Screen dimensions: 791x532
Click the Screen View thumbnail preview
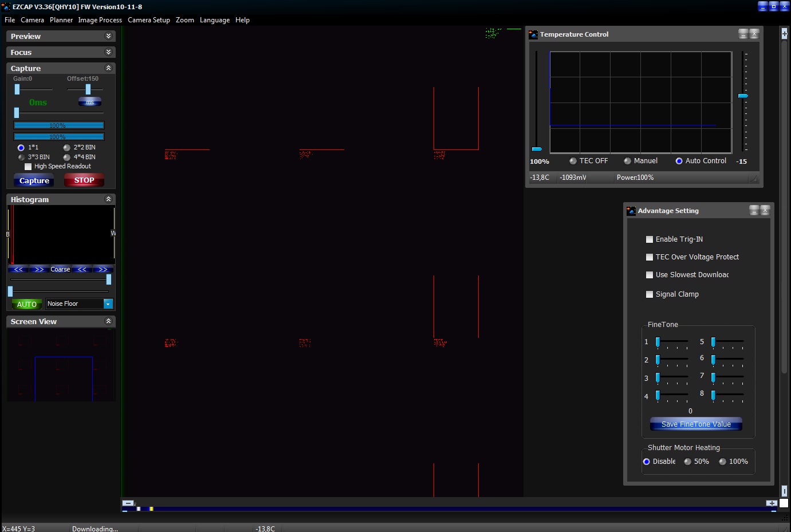61,365
